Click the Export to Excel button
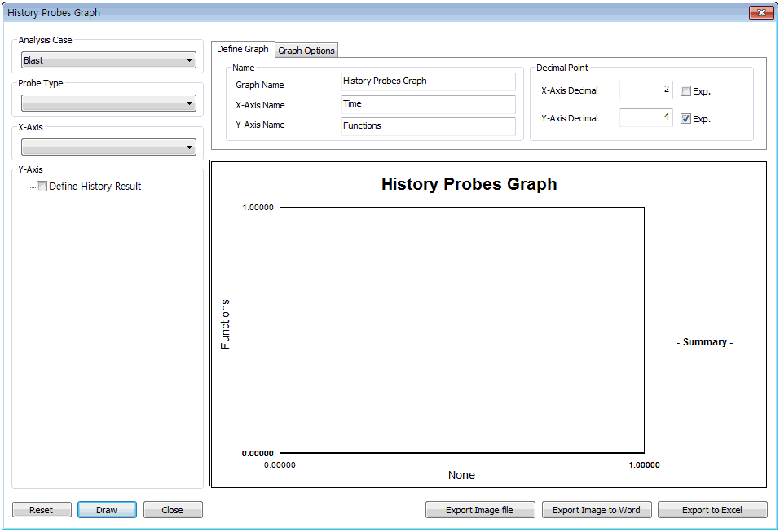This screenshot has width=780, height=532. 712,510
